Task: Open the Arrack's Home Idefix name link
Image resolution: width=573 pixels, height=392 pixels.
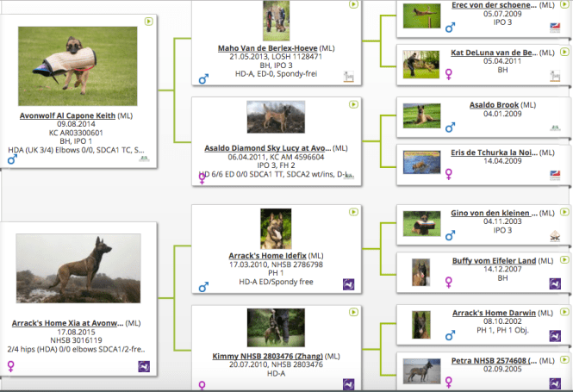Action: [x=260, y=256]
